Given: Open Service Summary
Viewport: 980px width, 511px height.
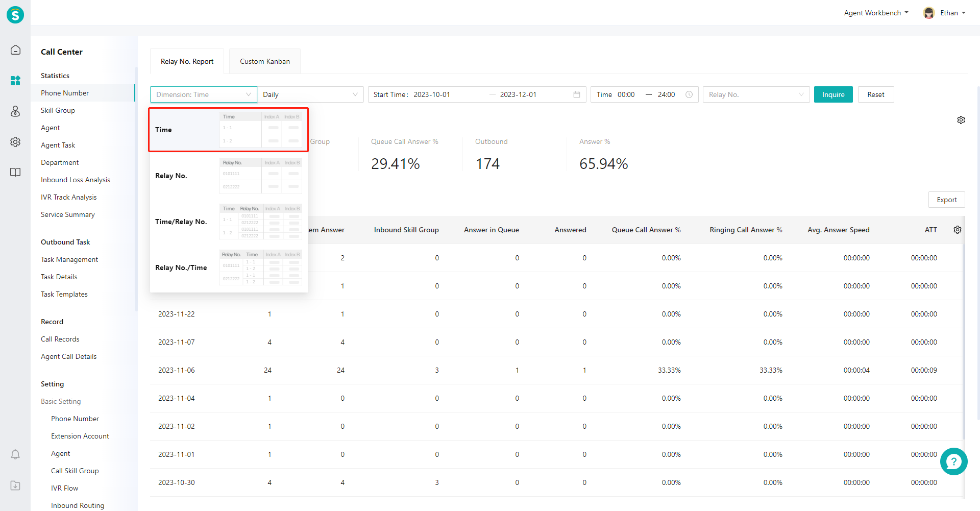Looking at the screenshot, I should pyautogui.click(x=68, y=214).
